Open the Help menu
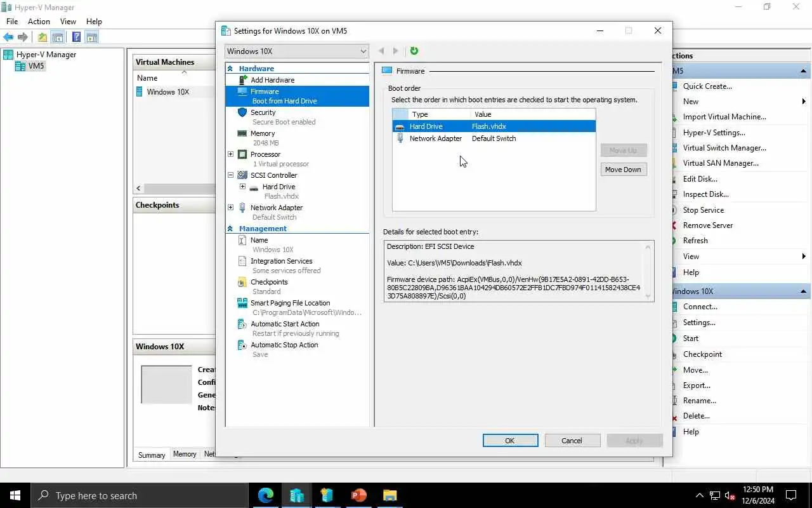812x508 pixels. (94, 22)
